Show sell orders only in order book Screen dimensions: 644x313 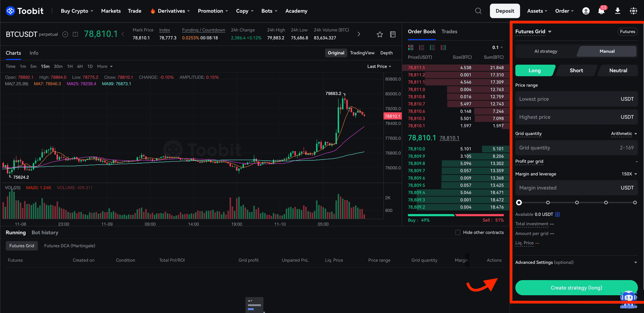[x=422, y=48]
